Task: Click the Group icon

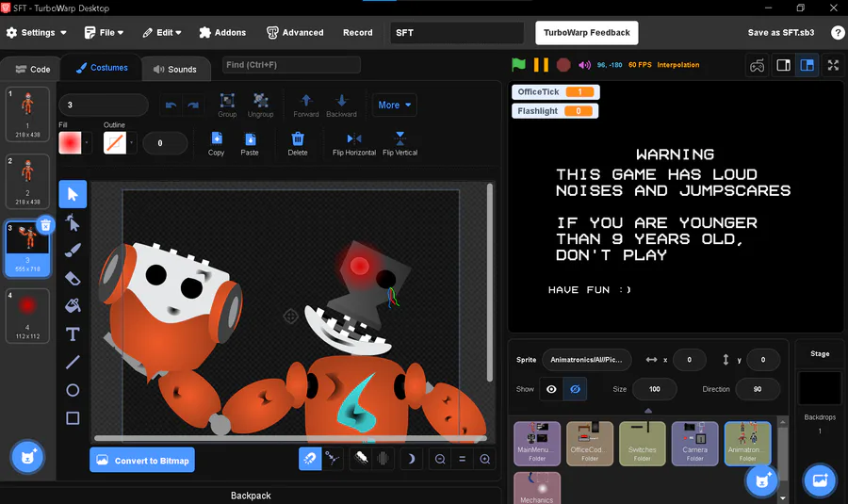Action: (227, 105)
